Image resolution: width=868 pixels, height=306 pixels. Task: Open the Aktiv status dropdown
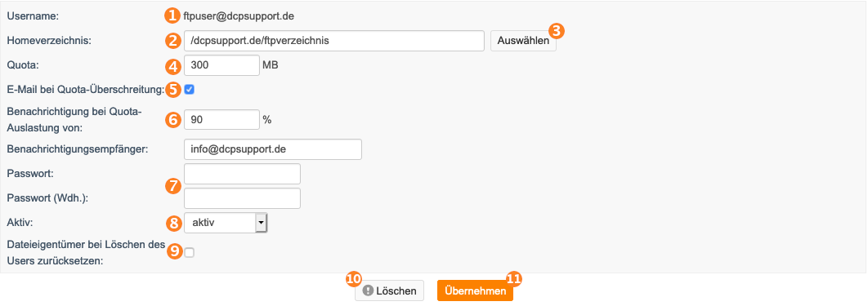tap(226, 223)
